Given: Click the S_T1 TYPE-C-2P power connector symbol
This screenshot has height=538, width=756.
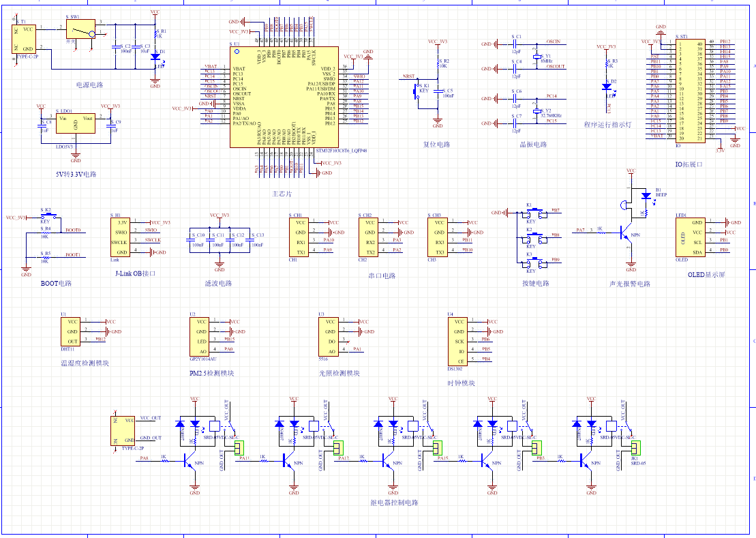Looking at the screenshot, I should 24,39.
